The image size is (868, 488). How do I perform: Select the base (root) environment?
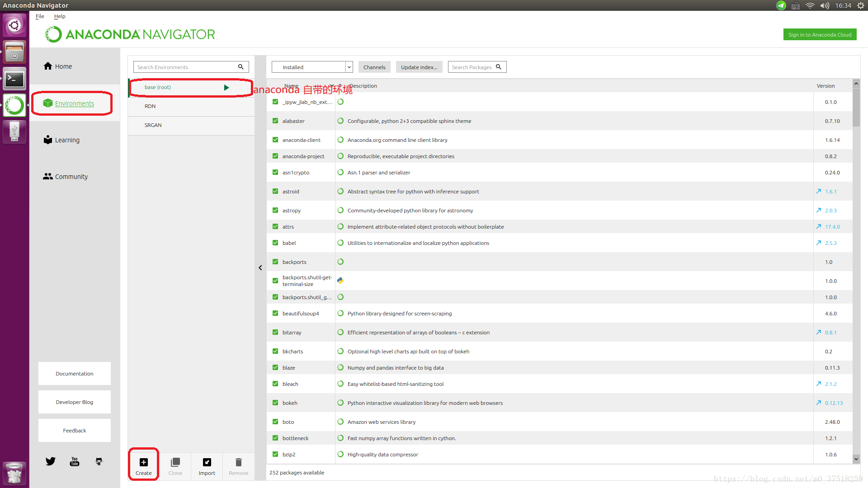(191, 88)
